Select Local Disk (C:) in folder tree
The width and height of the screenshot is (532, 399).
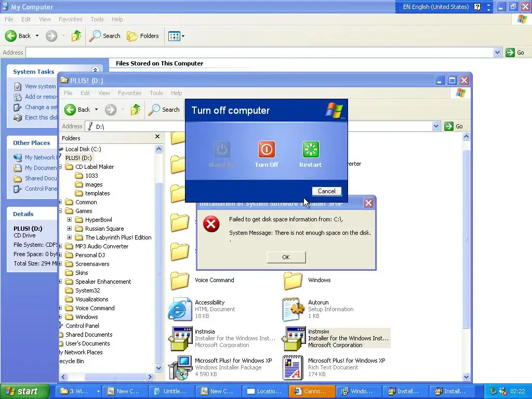tap(83, 149)
